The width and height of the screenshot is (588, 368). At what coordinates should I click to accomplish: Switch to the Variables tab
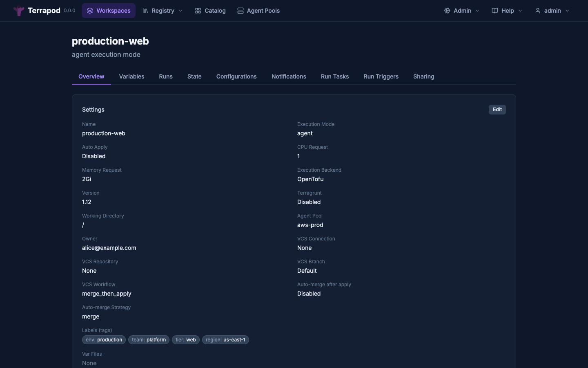click(x=131, y=76)
